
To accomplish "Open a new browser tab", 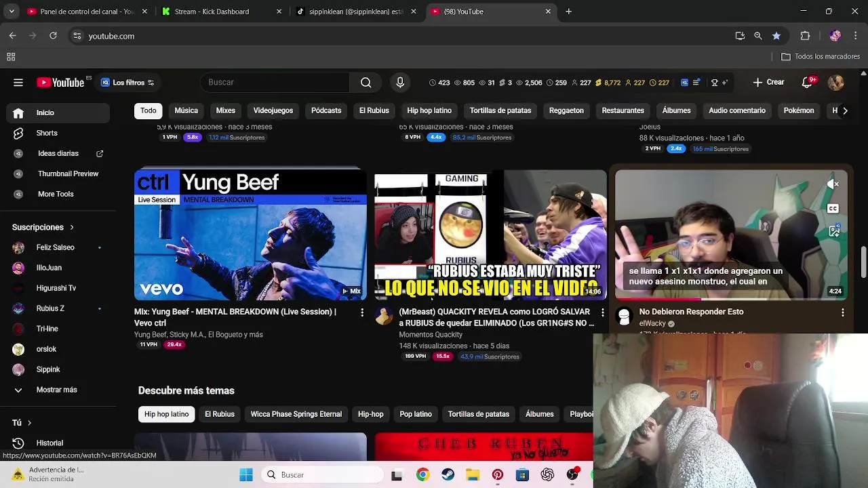I will (x=568, y=12).
